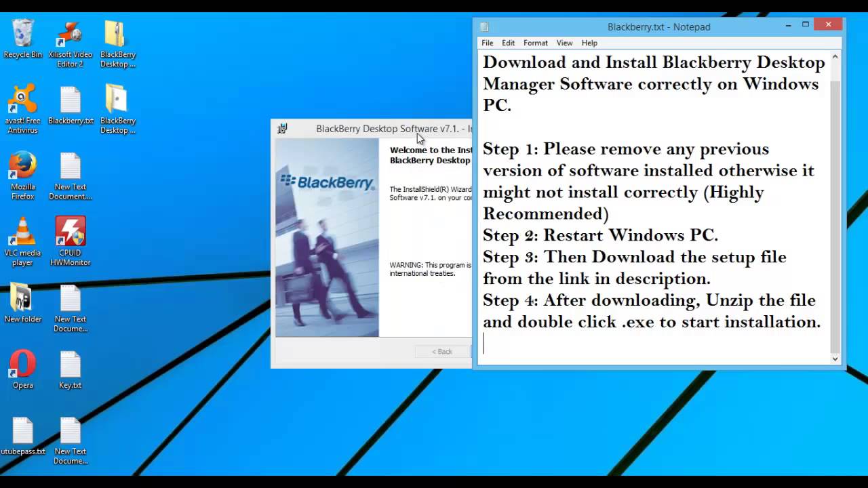Open the Recycle Bin desktop icon
Image resolution: width=868 pixels, height=488 pixels.
coord(22,39)
